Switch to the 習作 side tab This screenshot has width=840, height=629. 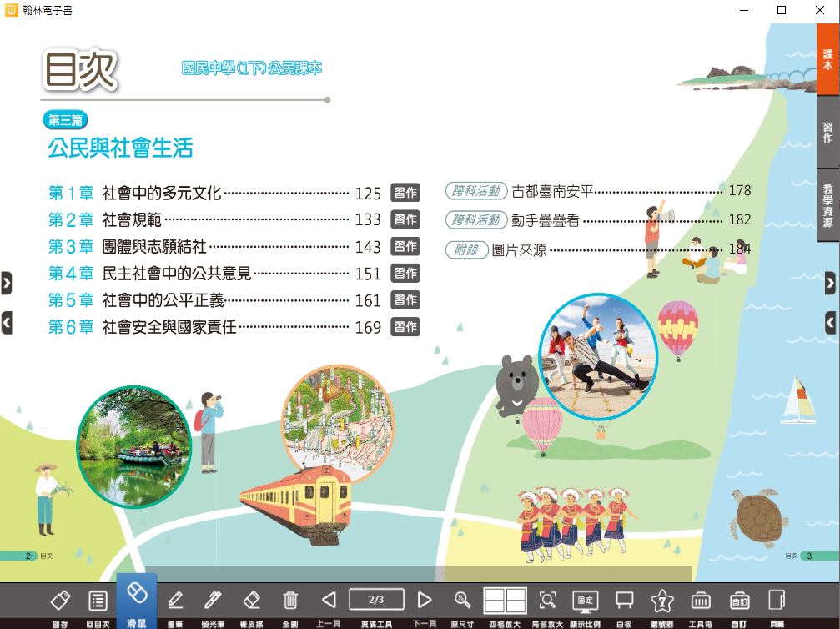[x=827, y=133]
